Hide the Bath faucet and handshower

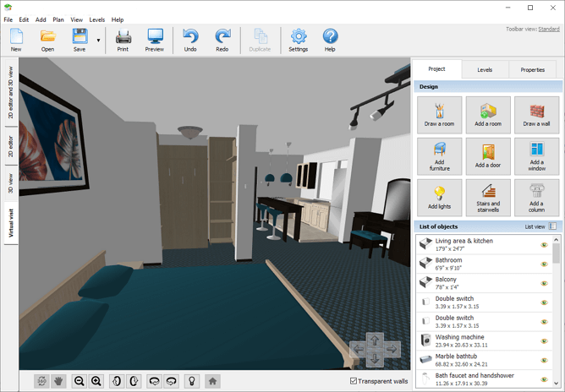tap(544, 379)
